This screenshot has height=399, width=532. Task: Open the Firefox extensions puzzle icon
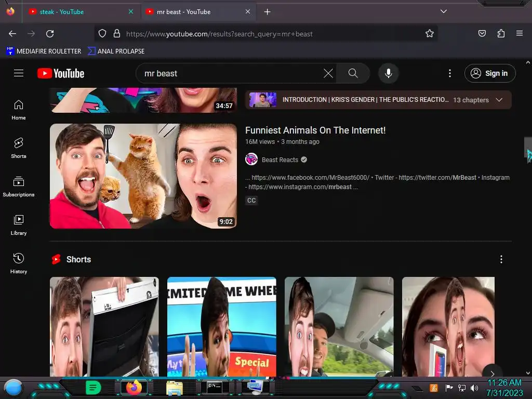click(x=501, y=34)
